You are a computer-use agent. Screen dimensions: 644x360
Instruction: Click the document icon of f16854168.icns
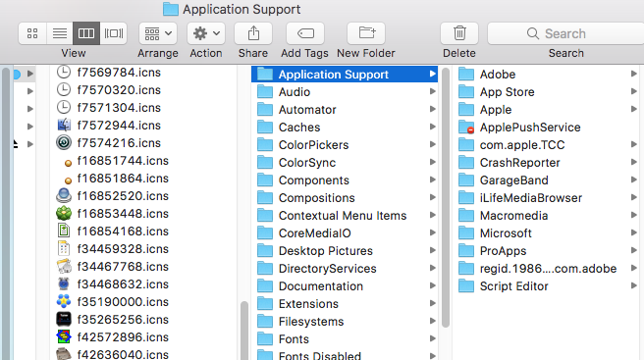click(x=64, y=231)
